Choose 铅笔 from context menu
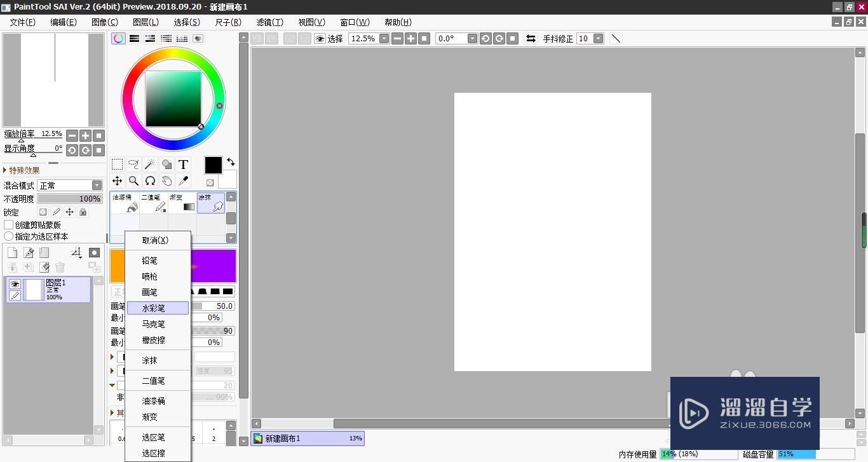This screenshot has width=868, height=462. [x=158, y=261]
